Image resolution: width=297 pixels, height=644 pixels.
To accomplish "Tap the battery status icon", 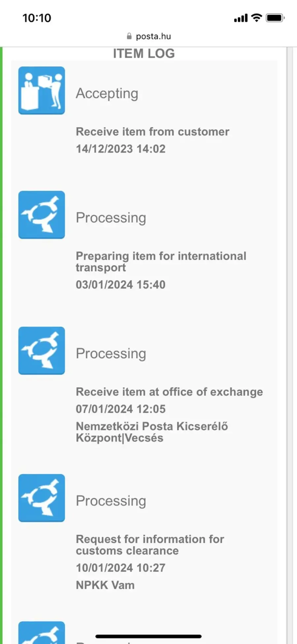I will click(x=275, y=18).
